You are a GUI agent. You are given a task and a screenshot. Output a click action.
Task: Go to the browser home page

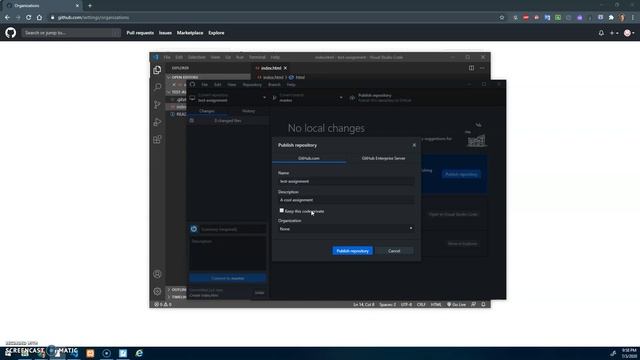point(39,18)
